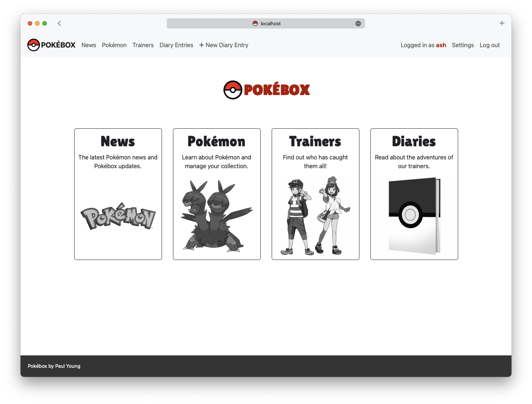Open the News page from the navbar
The width and height of the screenshot is (532, 404).
89,45
